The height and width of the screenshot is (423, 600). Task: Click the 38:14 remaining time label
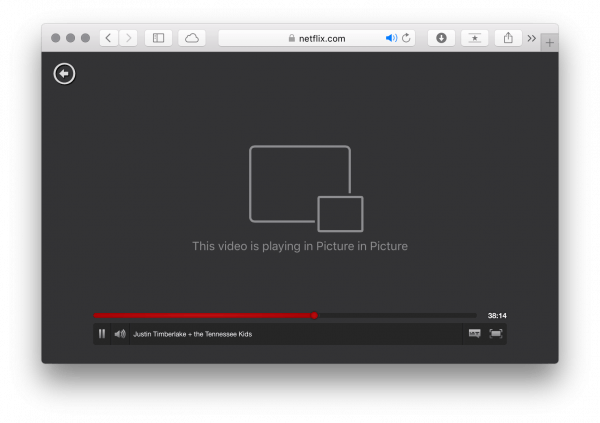coord(497,315)
